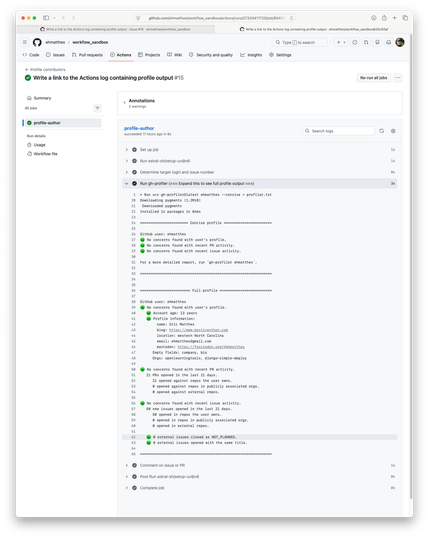The width and height of the screenshot is (429, 538).
Task: Open the profile-author job heading link
Action: click(139, 128)
